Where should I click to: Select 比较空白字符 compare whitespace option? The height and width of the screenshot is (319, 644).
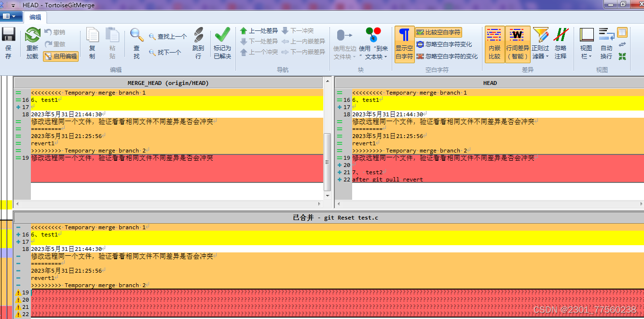(x=438, y=32)
